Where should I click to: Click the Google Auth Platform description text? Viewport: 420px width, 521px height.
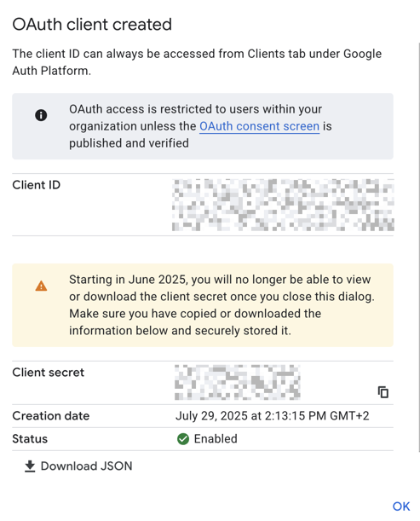point(197,62)
